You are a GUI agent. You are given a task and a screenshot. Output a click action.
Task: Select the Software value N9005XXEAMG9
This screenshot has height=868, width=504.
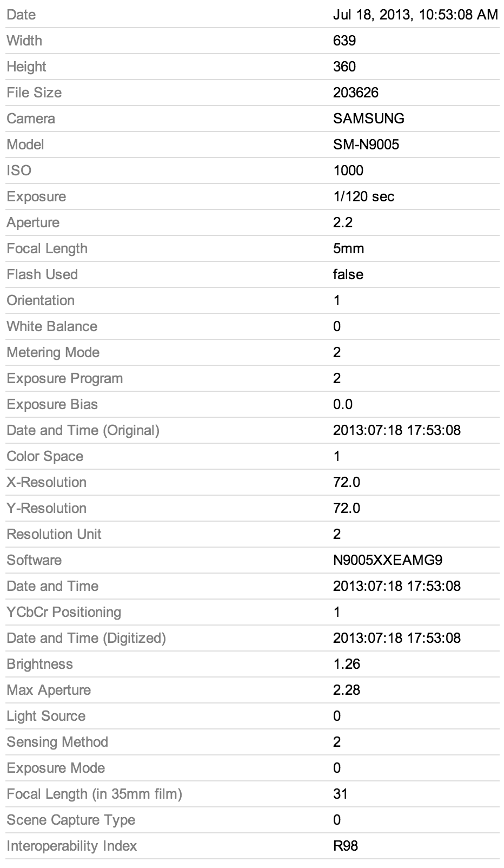tap(388, 560)
